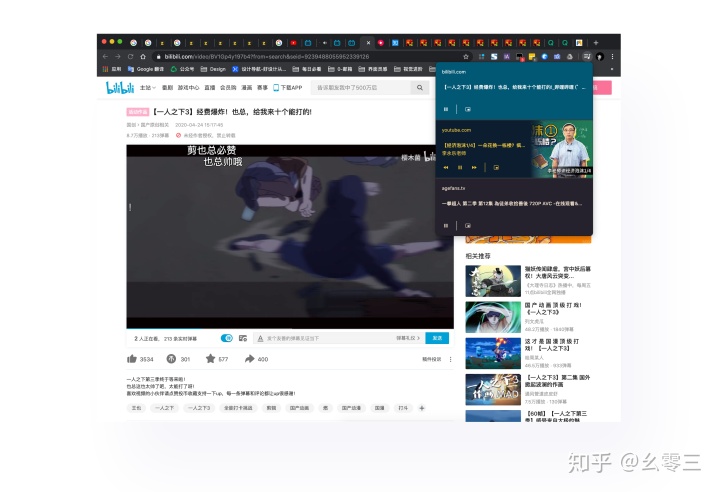Screen dimensions: 720x492
Task: Open 会员购 in bilibili navigation
Action: pos(228,87)
